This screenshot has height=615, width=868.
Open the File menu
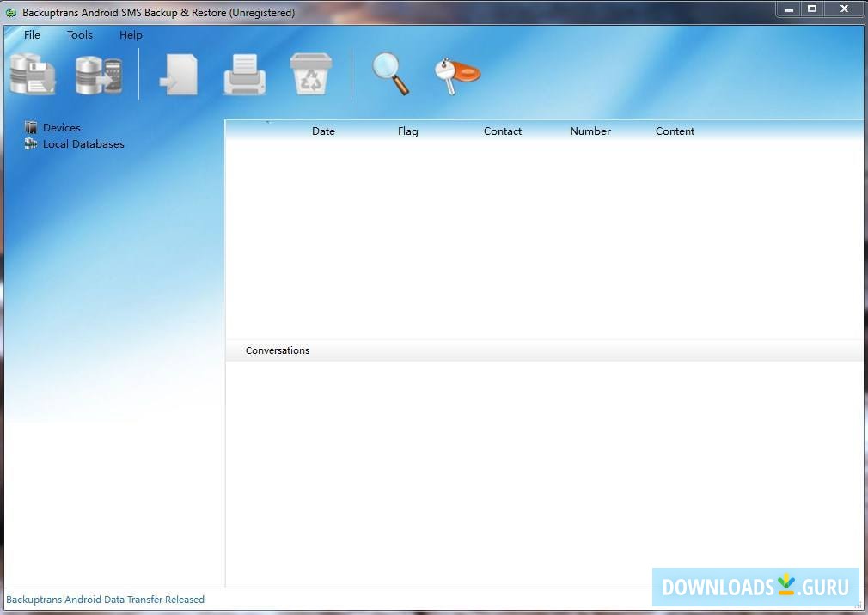click(x=32, y=35)
